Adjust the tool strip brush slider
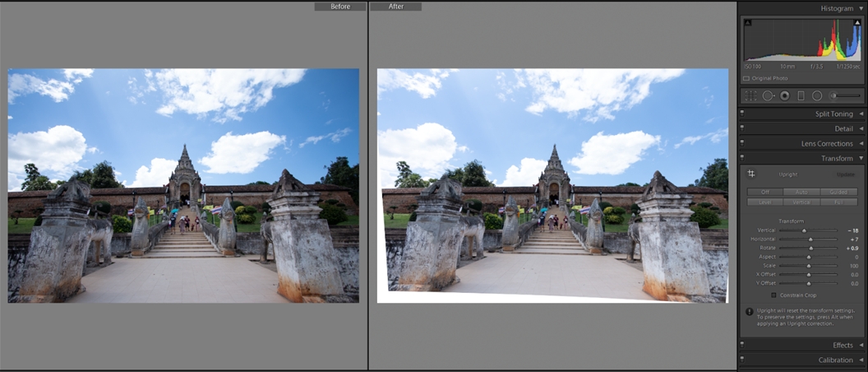The image size is (868, 372). (848, 95)
